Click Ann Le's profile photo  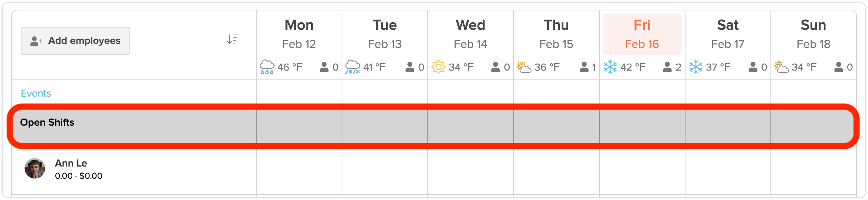tap(35, 168)
